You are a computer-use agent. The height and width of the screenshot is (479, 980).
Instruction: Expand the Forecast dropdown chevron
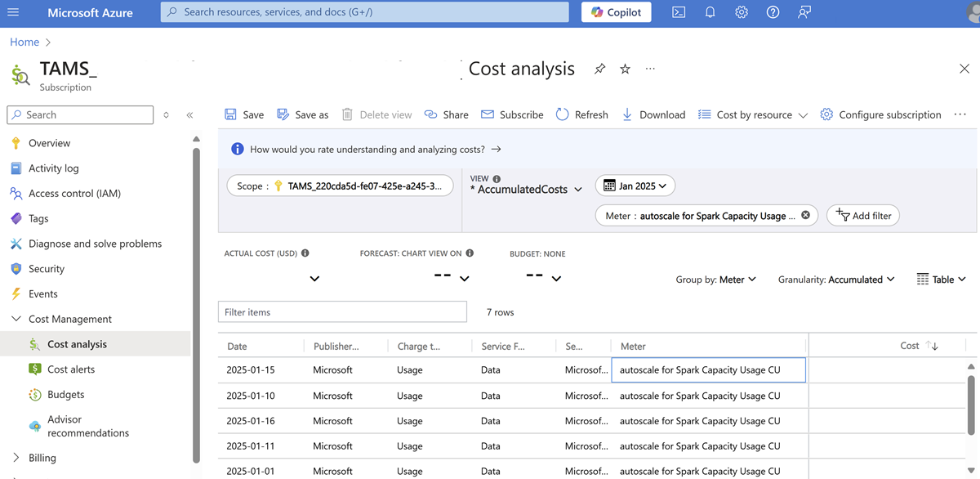tap(465, 279)
